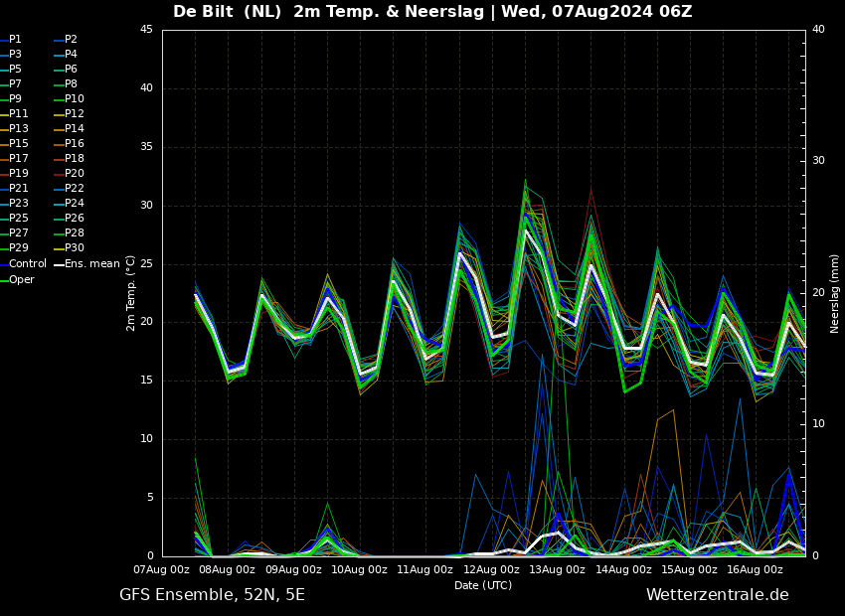This screenshot has height=616, width=845.
Task: Click the 11Aug 00z tick label
Action: (x=425, y=569)
